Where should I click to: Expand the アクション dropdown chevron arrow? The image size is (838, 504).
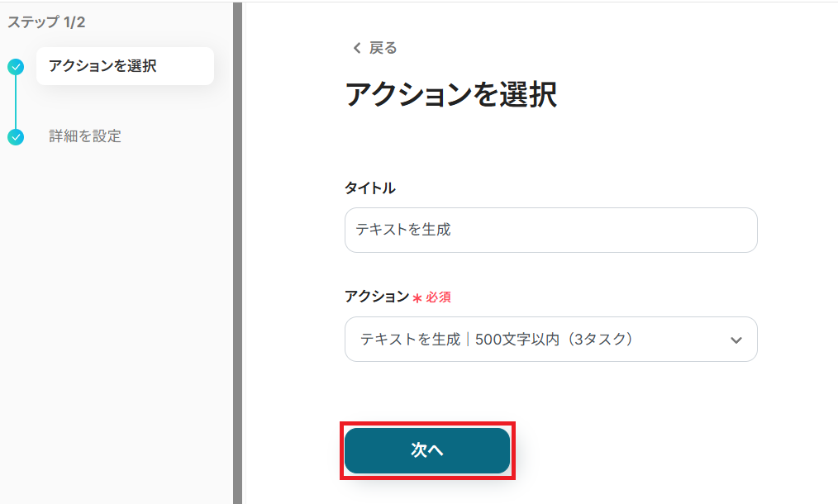(736, 340)
